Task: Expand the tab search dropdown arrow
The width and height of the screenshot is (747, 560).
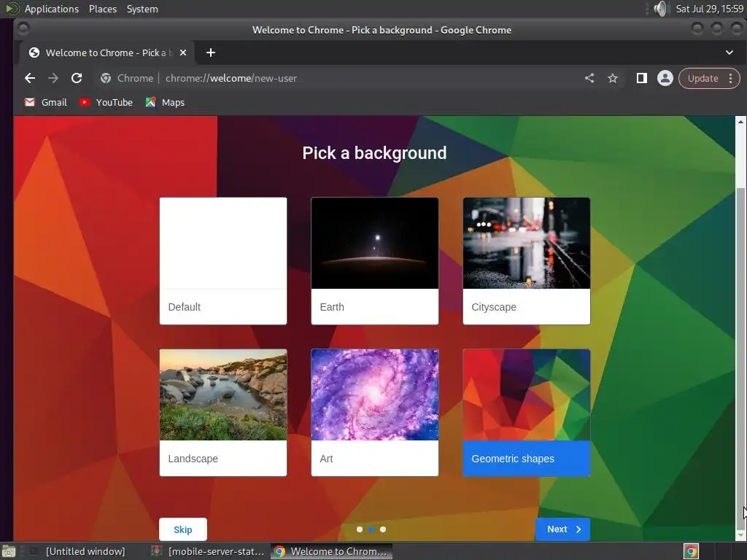Action: (729, 52)
